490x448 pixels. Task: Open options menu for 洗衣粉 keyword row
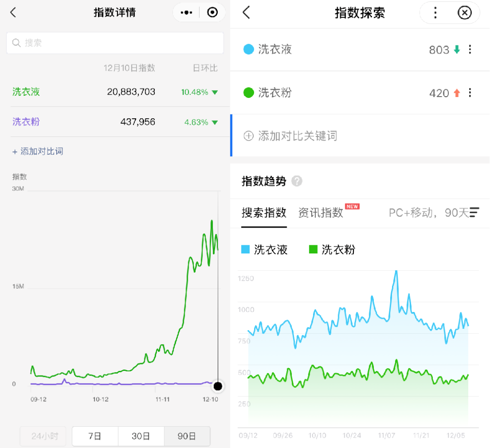coord(470,93)
